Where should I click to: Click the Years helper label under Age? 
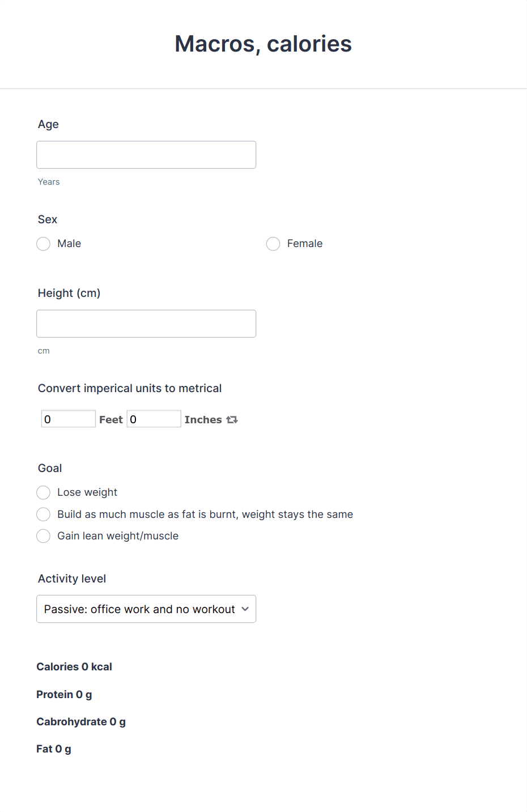click(x=48, y=181)
